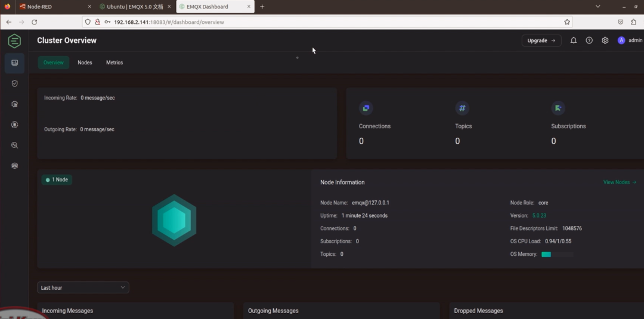Image resolution: width=644 pixels, height=319 pixels.
Task: Reload the browser page
Action: point(35,22)
